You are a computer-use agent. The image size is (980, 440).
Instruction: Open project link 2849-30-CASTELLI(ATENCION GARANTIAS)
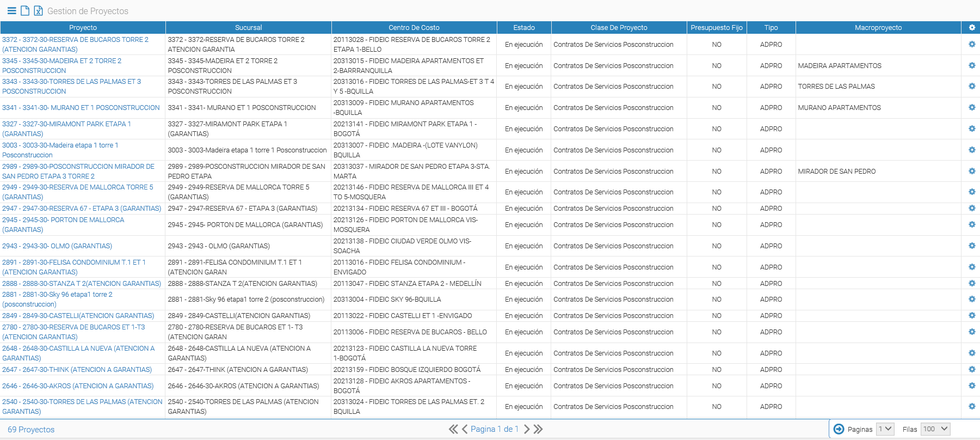click(x=78, y=315)
